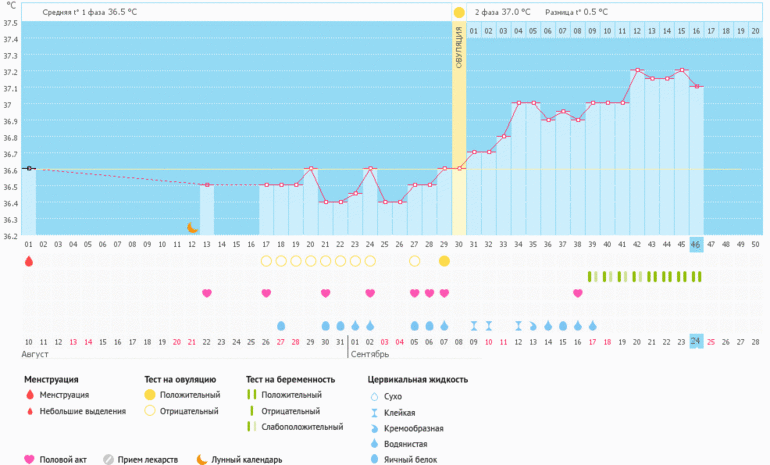Click the yellow ovulation circle at chart top
770x465 pixels.
(459, 12)
